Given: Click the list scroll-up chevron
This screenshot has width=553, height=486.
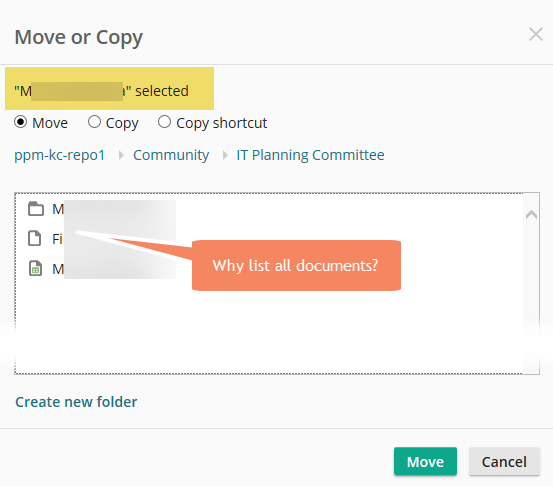Looking at the screenshot, I should pos(531,214).
